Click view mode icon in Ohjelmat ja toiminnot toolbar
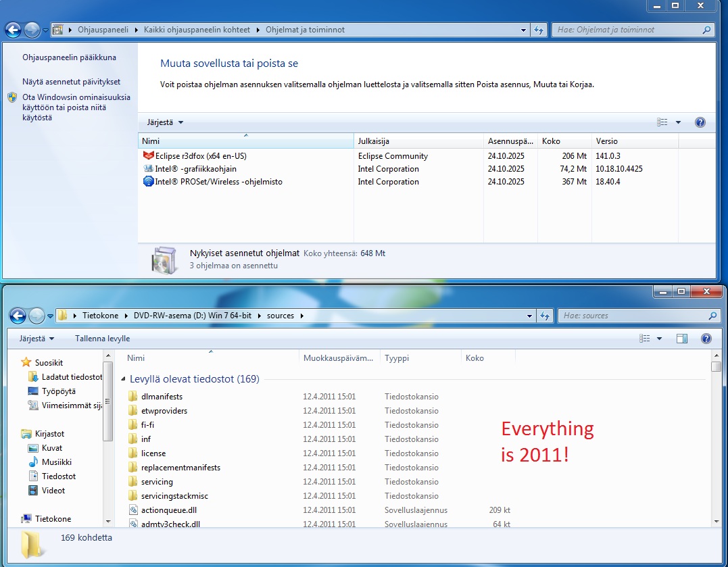728x567 pixels. (x=662, y=122)
